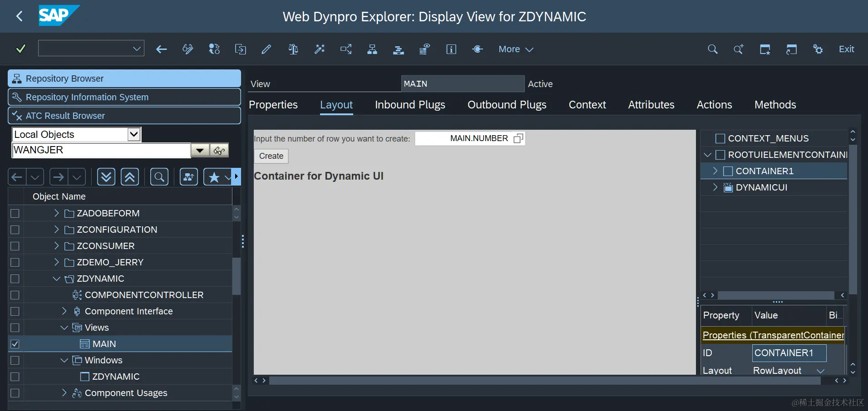Open Repository Browser
This screenshot has height=411, width=868.
click(x=124, y=78)
